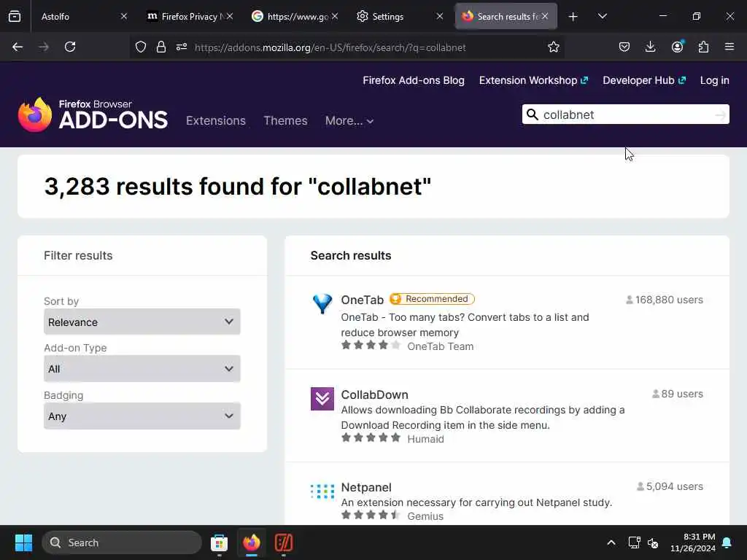
Task: Open the Developer Hub link
Action: (x=644, y=80)
